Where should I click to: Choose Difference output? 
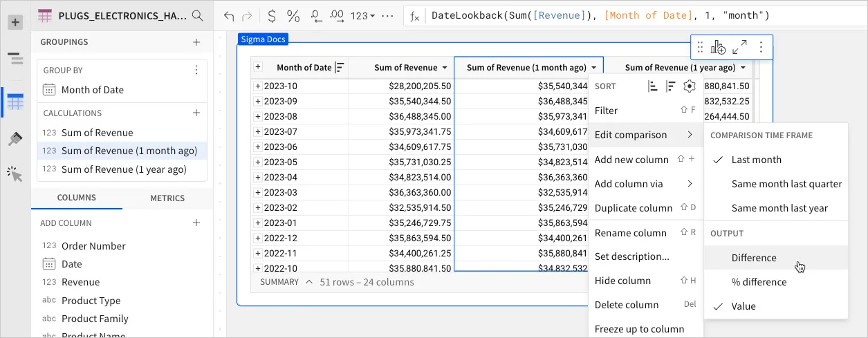776,258
